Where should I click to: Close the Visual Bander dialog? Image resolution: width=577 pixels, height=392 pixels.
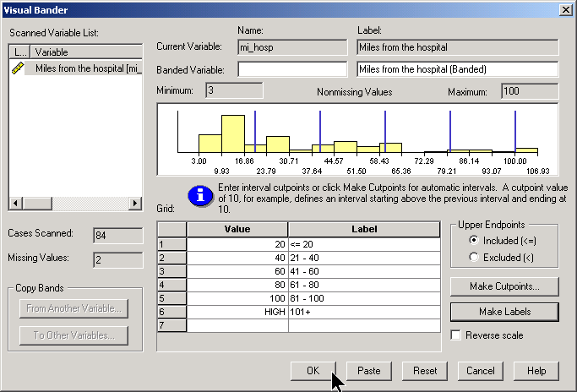click(x=564, y=9)
